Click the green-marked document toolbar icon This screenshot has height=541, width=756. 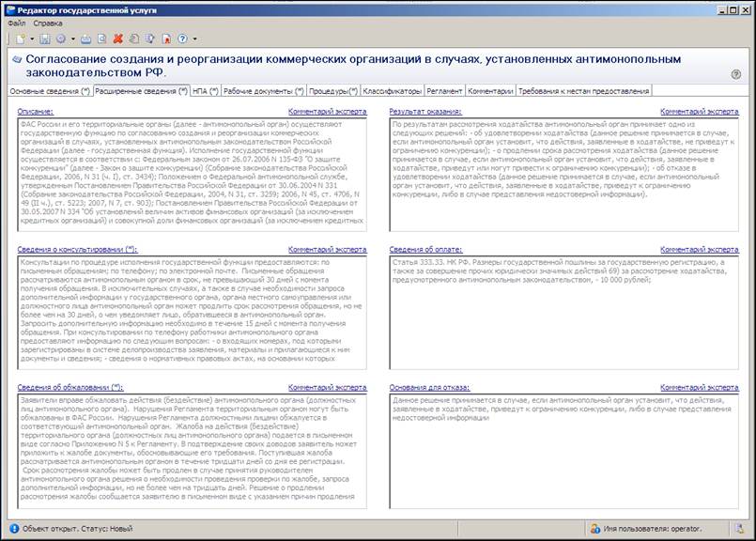pos(134,39)
